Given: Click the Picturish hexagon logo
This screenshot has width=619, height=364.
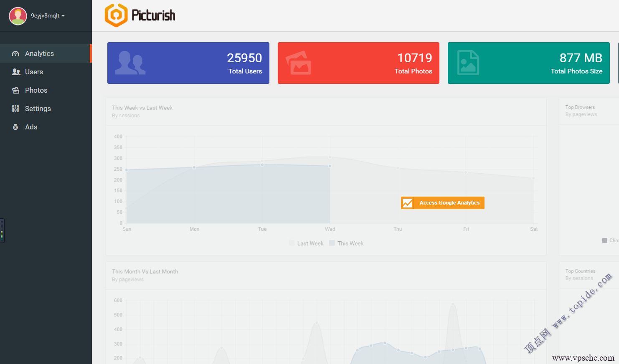Looking at the screenshot, I should (x=116, y=15).
